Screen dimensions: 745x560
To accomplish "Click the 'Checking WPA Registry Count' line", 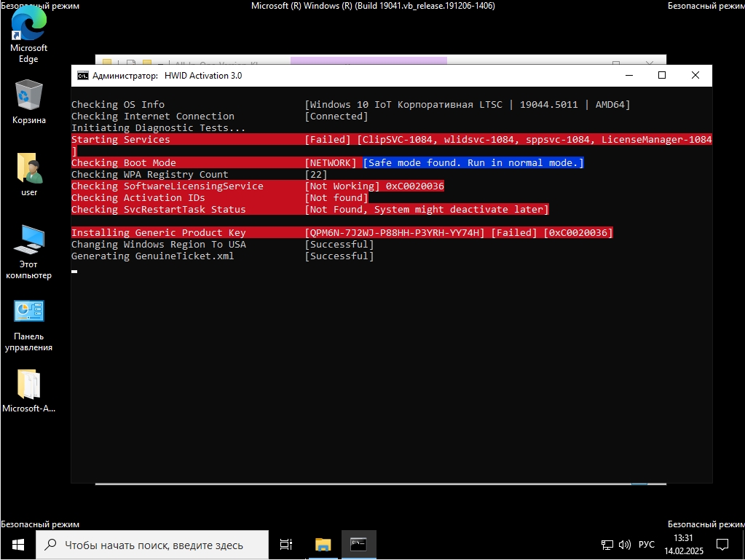I will tap(199, 174).
